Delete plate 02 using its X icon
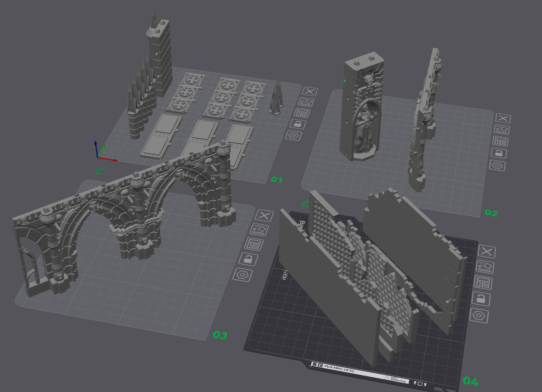This screenshot has height=392, width=542. point(503,118)
